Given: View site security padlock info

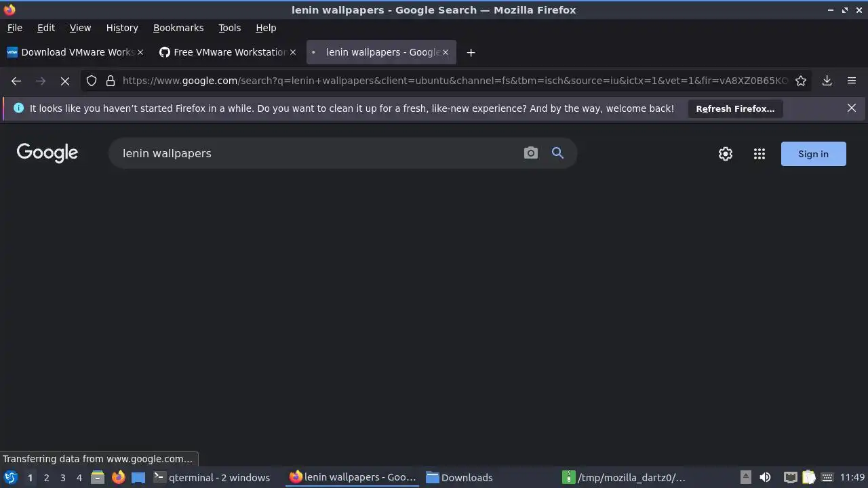Looking at the screenshot, I should tap(111, 81).
